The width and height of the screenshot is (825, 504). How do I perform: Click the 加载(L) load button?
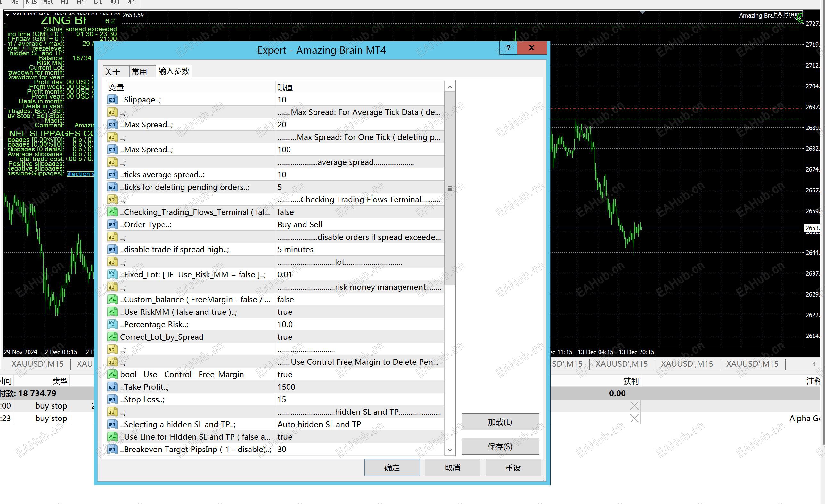(500, 422)
